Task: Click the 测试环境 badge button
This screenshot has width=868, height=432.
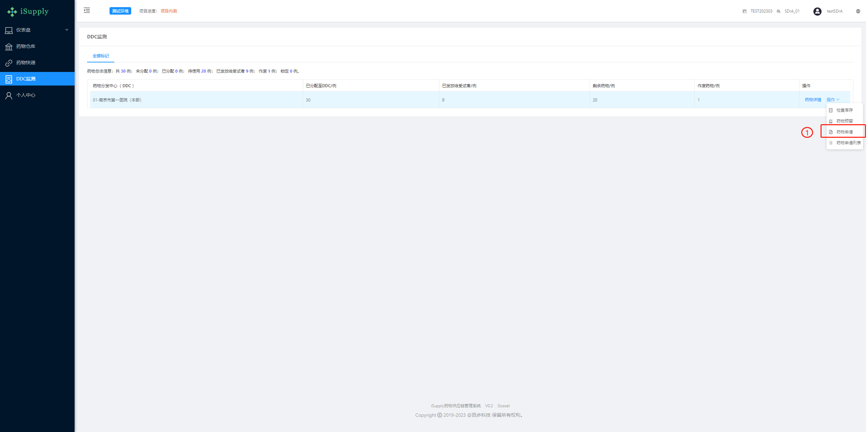Action: click(120, 11)
